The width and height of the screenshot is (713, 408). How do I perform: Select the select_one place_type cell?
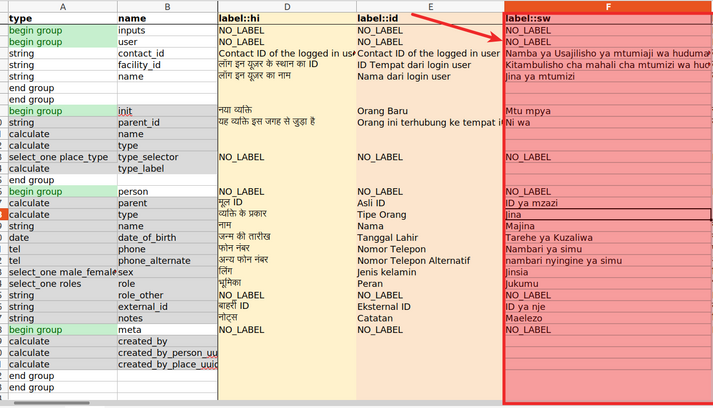click(63, 157)
